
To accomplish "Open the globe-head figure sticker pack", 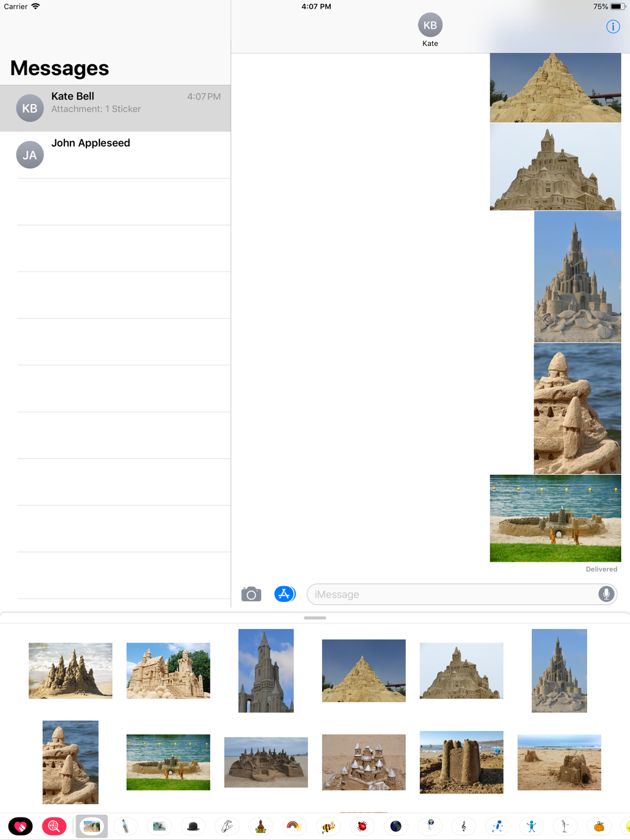I will pyautogui.click(x=430, y=826).
